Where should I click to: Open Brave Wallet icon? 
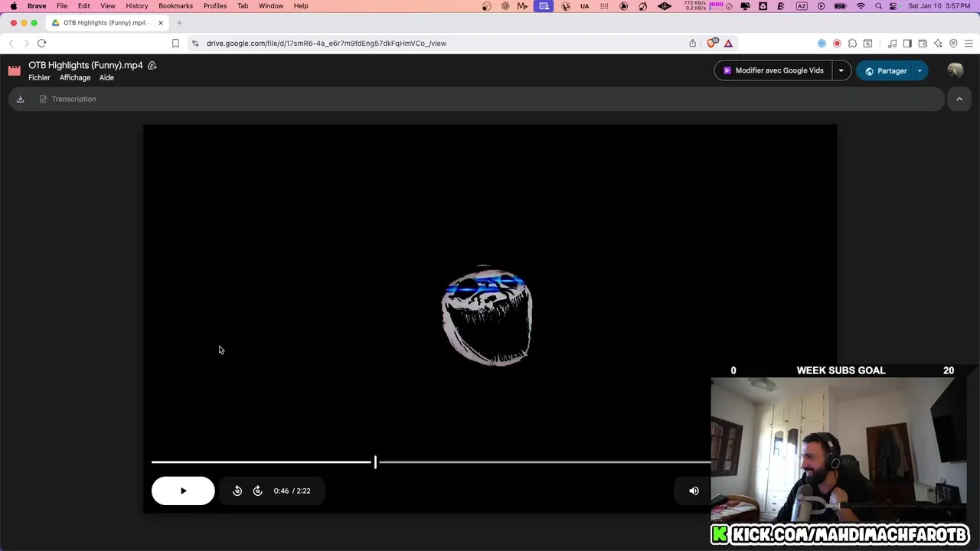click(923, 44)
